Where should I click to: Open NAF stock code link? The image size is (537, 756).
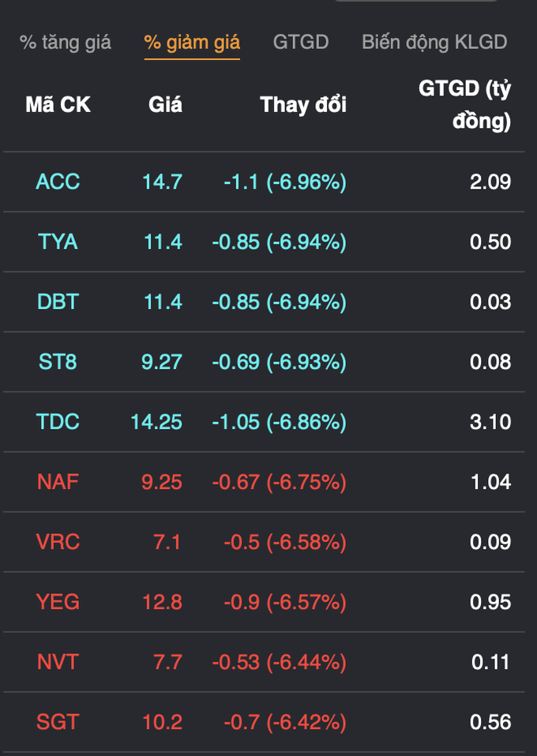point(58,482)
